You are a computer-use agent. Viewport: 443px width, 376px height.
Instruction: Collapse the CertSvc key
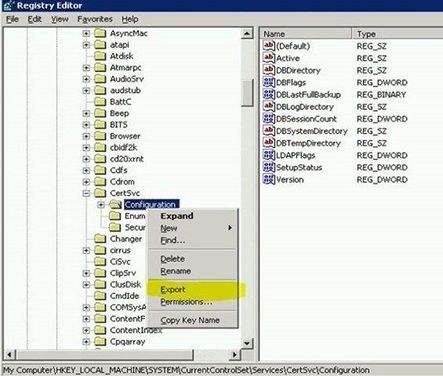86,193
